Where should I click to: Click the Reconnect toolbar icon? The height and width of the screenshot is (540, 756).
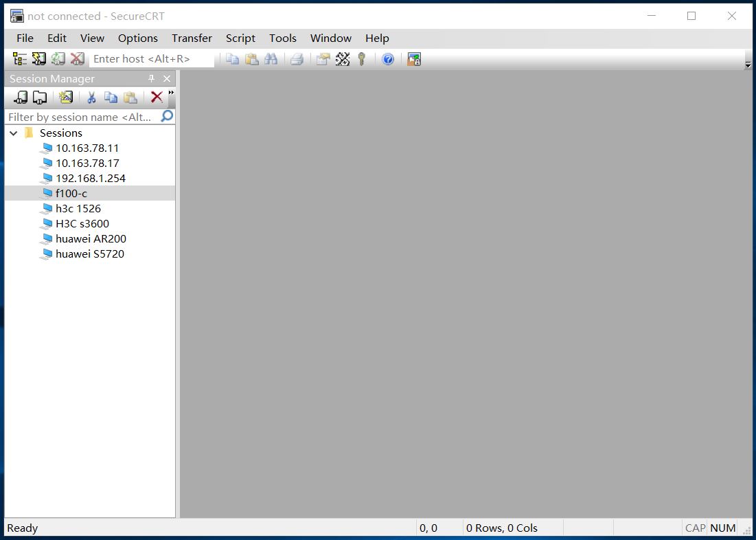pos(58,59)
